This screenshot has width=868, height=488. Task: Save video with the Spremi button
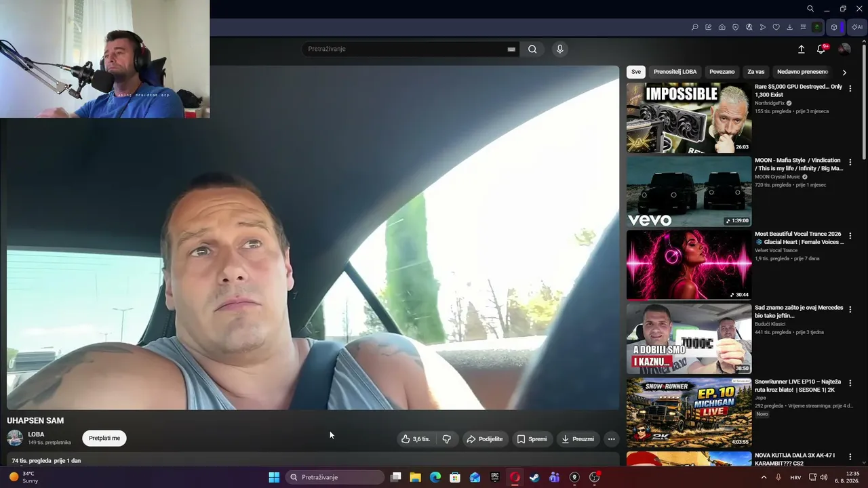[x=532, y=439]
